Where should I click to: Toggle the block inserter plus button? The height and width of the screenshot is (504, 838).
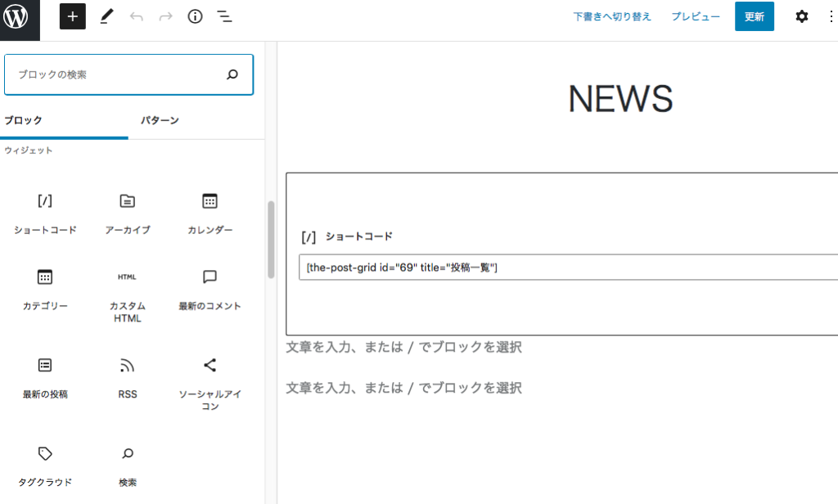(73, 16)
